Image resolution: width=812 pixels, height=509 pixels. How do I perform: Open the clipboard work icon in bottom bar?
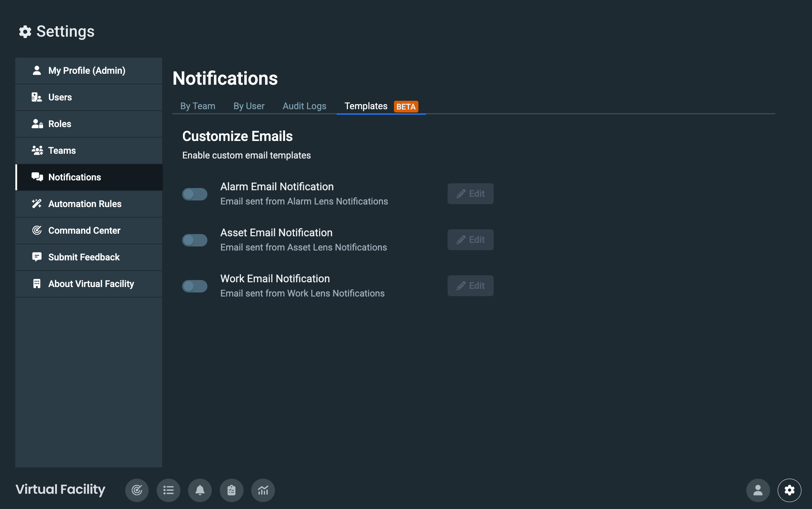click(231, 490)
